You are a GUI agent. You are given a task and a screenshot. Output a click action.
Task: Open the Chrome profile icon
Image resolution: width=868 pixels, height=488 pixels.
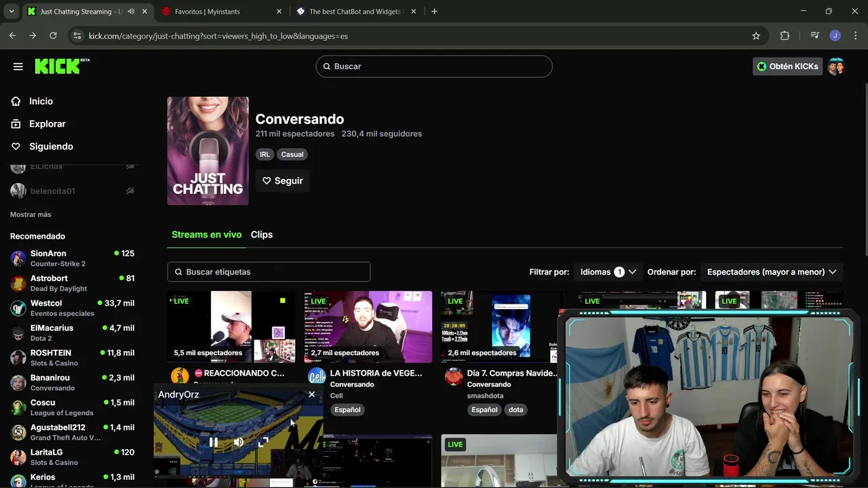click(835, 36)
